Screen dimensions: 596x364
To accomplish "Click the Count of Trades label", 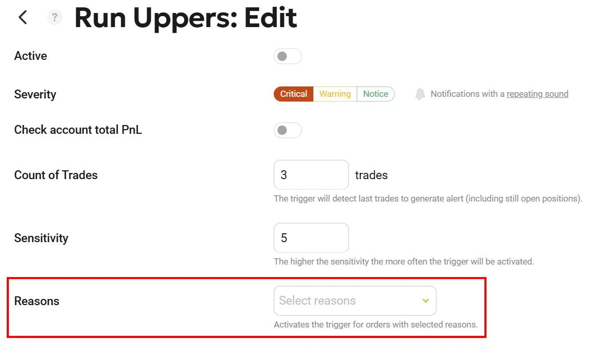I will 56,175.
